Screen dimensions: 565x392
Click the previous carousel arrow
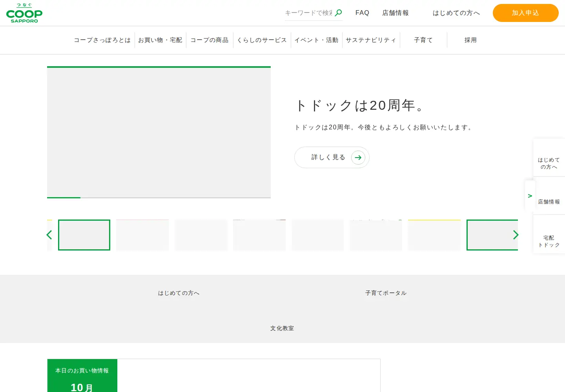[49, 235]
